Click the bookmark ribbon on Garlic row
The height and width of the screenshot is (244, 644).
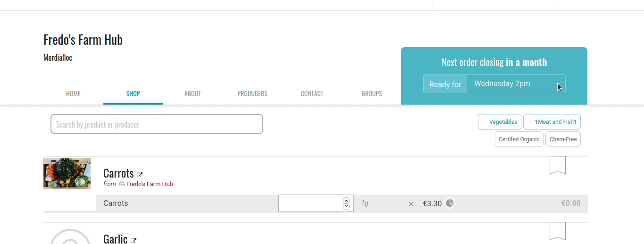tap(557, 231)
